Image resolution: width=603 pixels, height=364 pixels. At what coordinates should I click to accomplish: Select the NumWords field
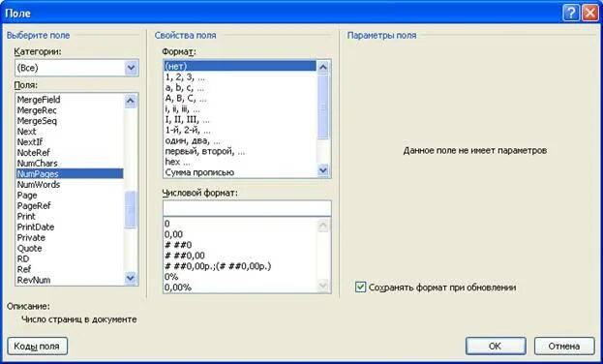point(70,185)
